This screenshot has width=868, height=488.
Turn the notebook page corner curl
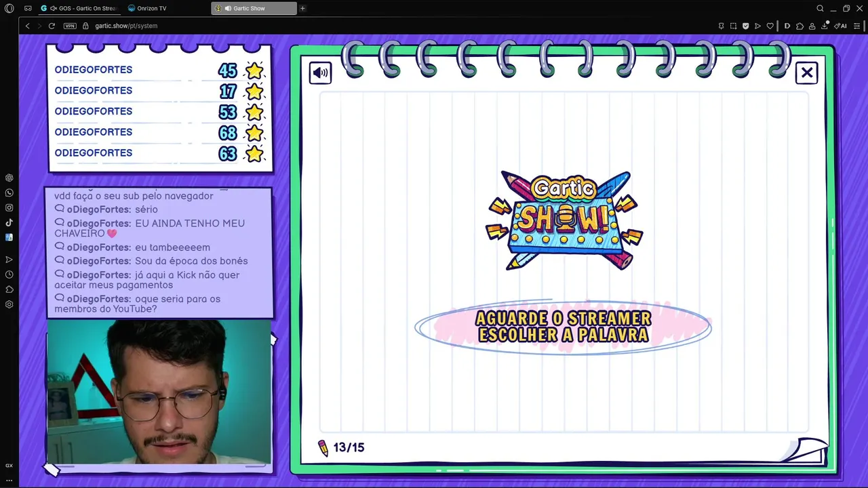pos(807,451)
